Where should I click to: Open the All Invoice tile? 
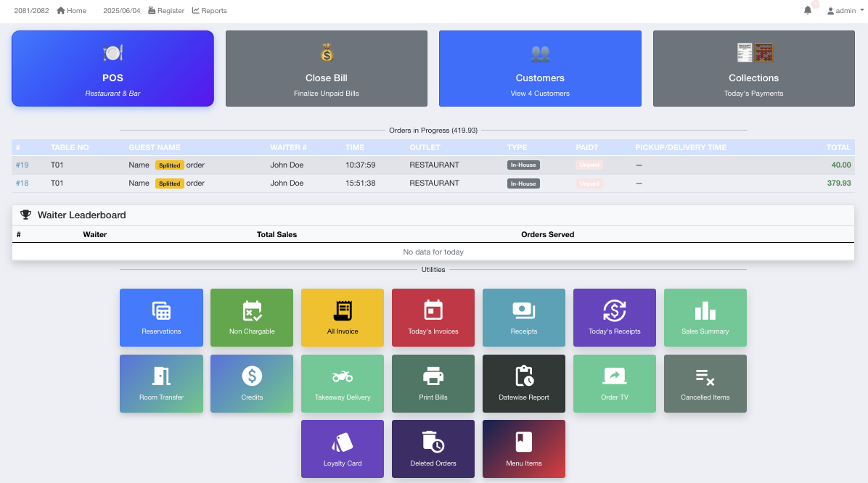click(x=343, y=318)
